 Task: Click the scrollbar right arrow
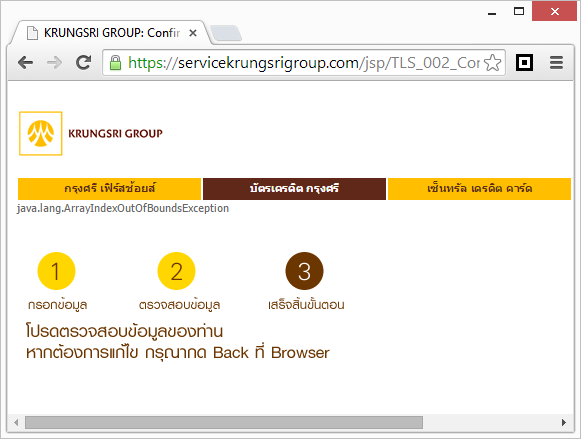(x=564, y=422)
